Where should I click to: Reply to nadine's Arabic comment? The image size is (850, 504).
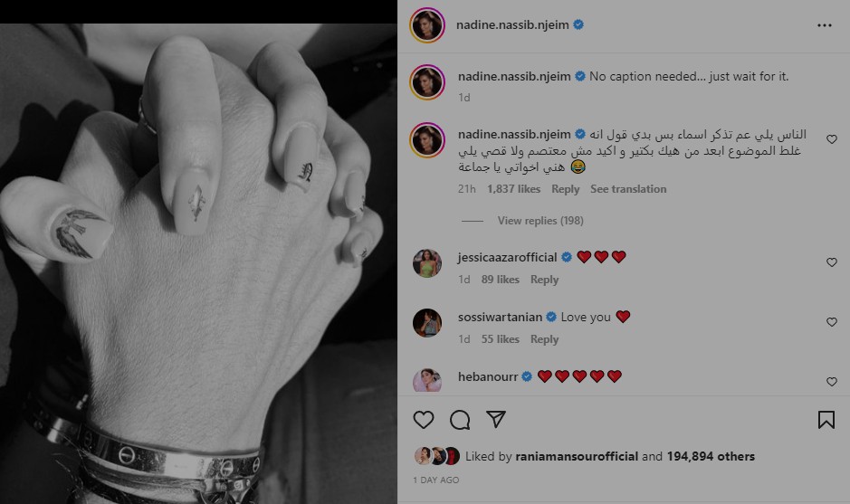click(x=566, y=189)
